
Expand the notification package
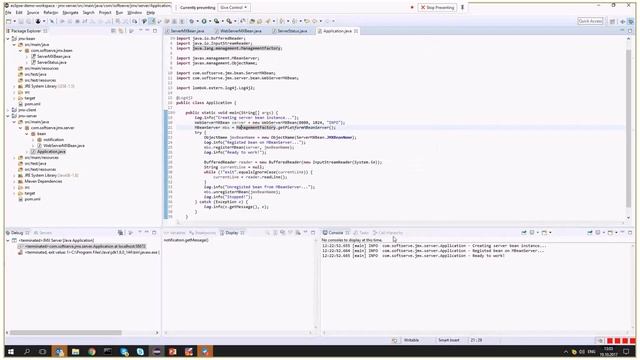click(33, 140)
